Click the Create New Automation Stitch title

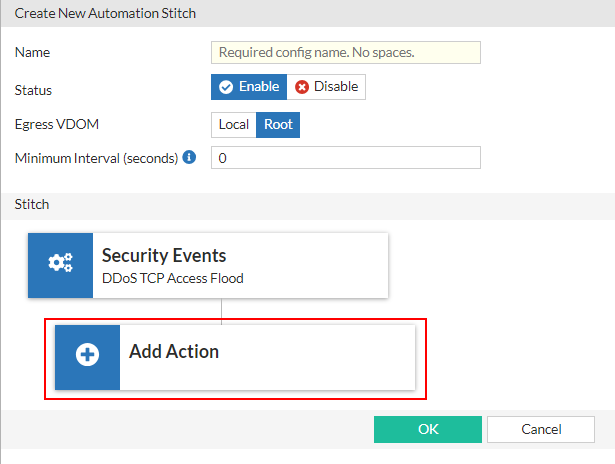tap(105, 13)
